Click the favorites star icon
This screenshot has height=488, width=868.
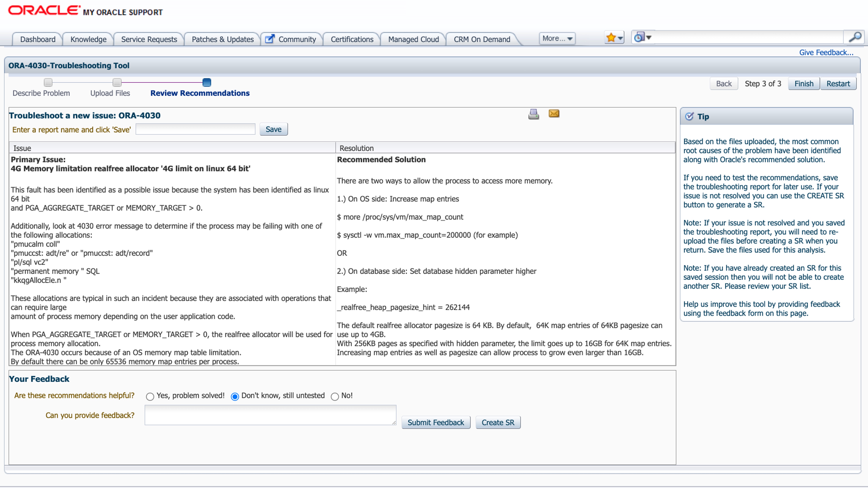coord(611,38)
